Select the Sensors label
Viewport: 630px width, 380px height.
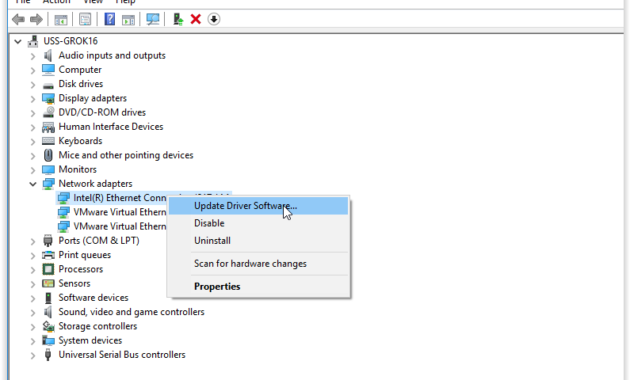coord(74,284)
